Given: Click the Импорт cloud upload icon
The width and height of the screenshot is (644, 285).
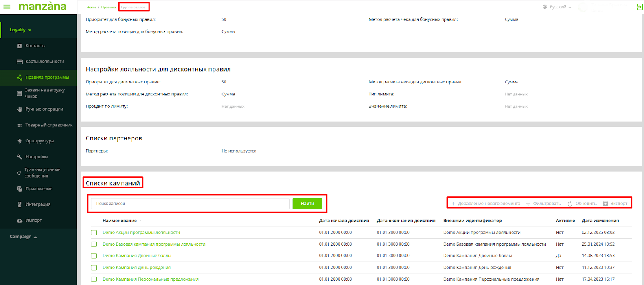Looking at the screenshot, I should 19,221.
